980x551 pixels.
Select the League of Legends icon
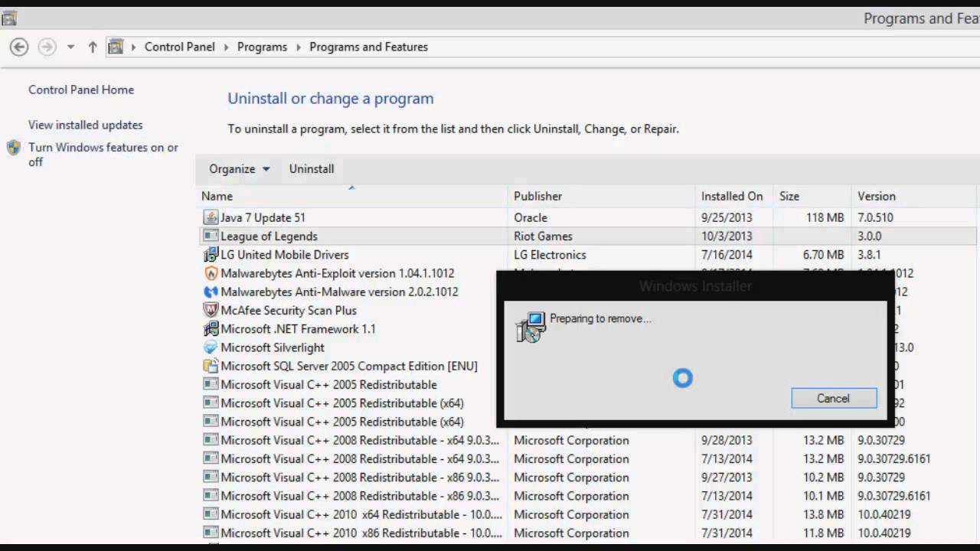pos(211,236)
